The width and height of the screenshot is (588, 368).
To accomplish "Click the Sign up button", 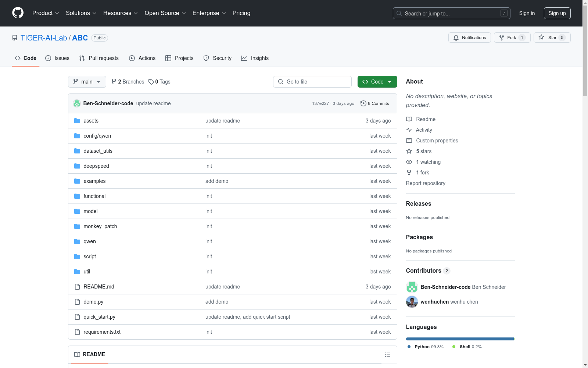I will [557, 13].
